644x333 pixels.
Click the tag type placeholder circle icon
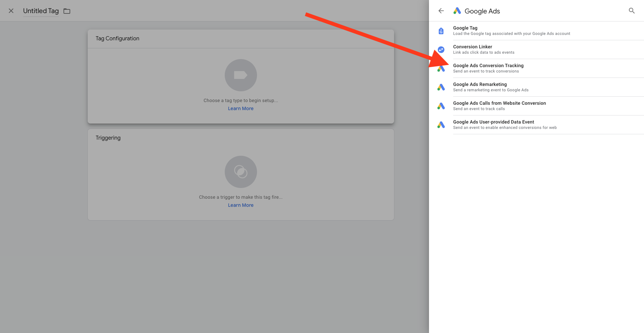click(241, 75)
